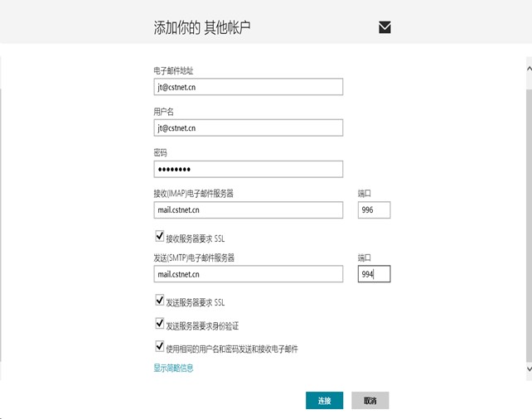Viewport: 532px width, 419px height.
Task: Focus the username input field
Action: pyautogui.click(x=249, y=128)
